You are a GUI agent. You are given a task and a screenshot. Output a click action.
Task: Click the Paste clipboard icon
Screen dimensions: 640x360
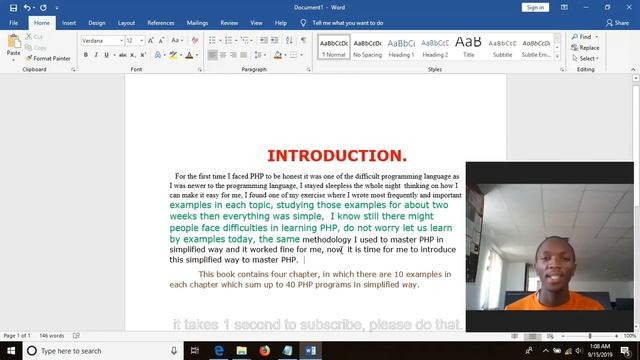click(x=13, y=42)
